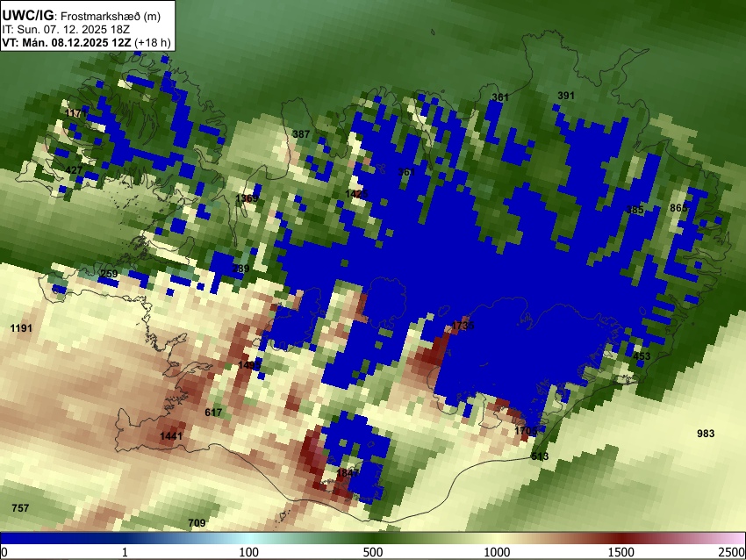Select the 259 map value

click(x=109, y=274)
